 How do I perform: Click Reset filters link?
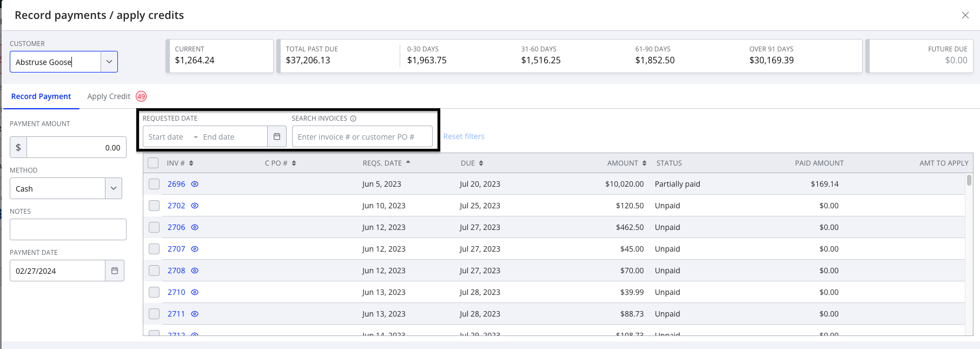[464, 136]
